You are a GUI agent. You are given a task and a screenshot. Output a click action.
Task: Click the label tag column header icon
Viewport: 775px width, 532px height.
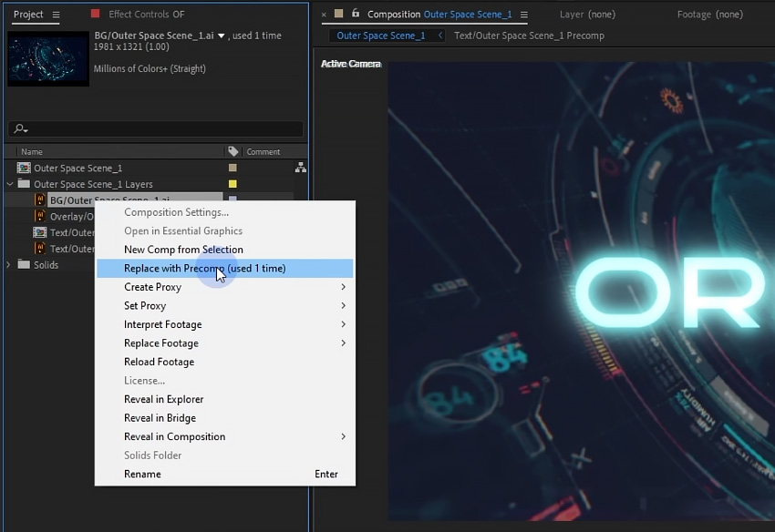click(232, 151)
